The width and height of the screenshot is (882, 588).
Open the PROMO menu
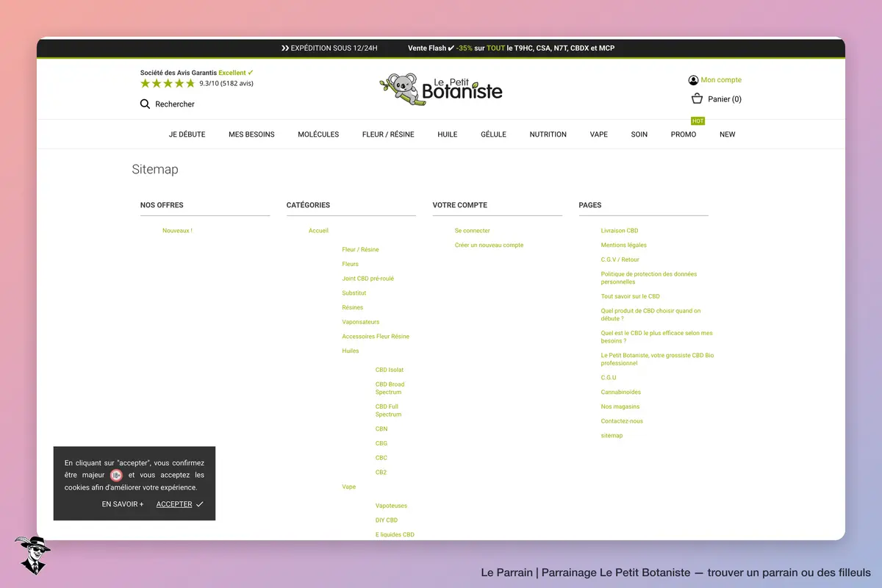tap(684, 135)
